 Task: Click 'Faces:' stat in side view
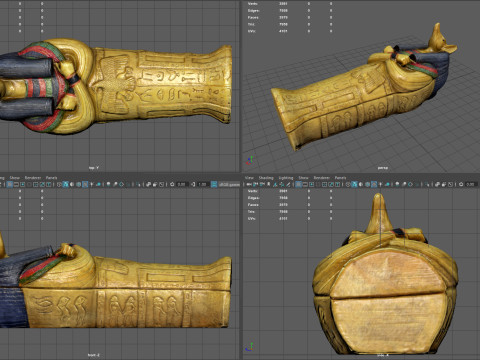(x=253, y=205)
